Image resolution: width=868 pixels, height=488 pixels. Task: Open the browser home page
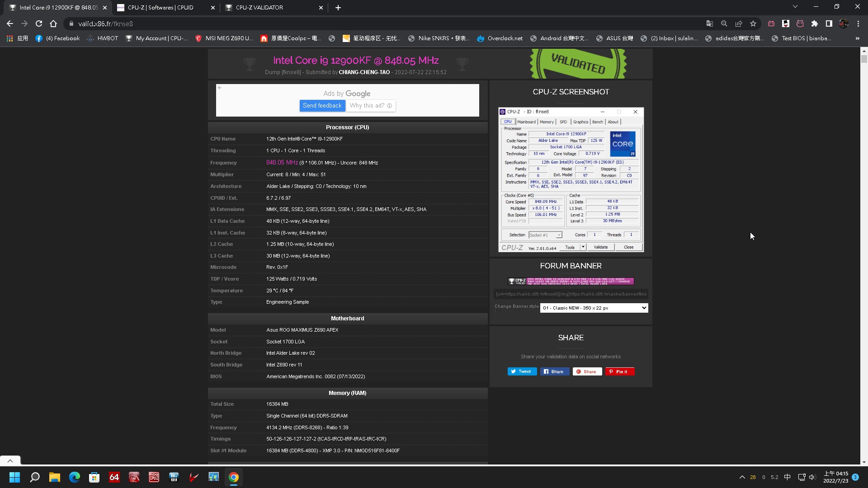(x=53, y=23)
